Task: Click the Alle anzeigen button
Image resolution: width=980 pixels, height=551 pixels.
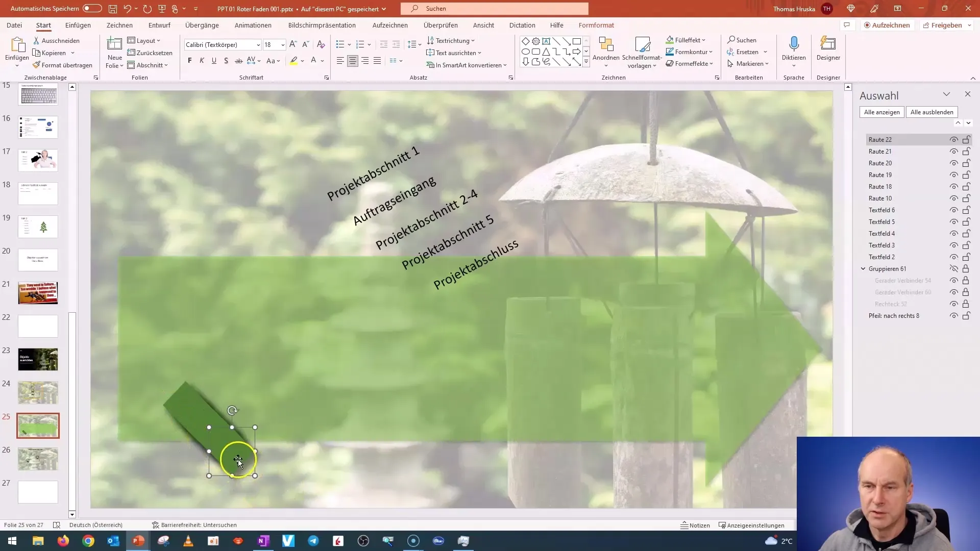Action: (x=881, y=112)
